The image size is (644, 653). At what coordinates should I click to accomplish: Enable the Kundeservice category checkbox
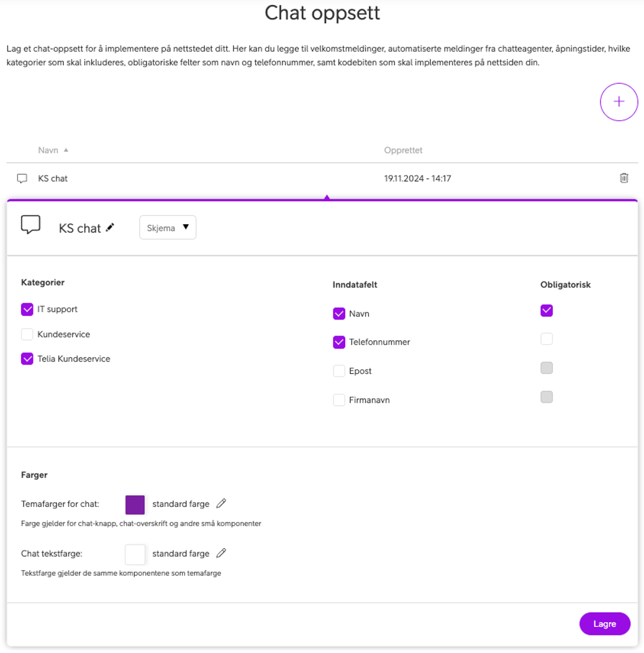[27, 334]
